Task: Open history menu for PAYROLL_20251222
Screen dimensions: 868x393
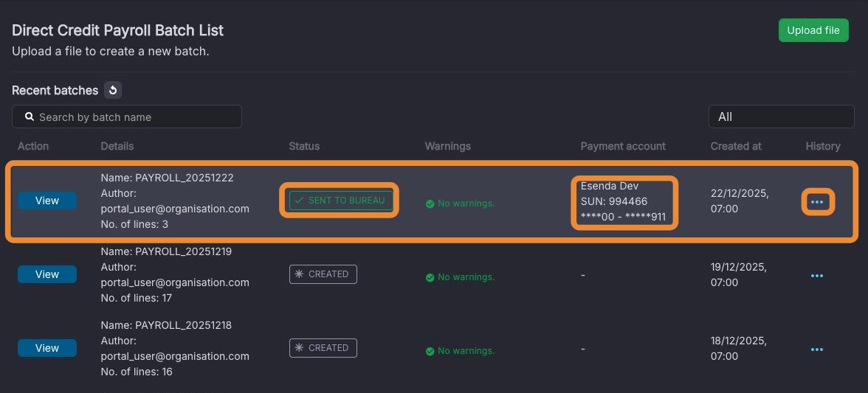Action: (x=817, y=202)
